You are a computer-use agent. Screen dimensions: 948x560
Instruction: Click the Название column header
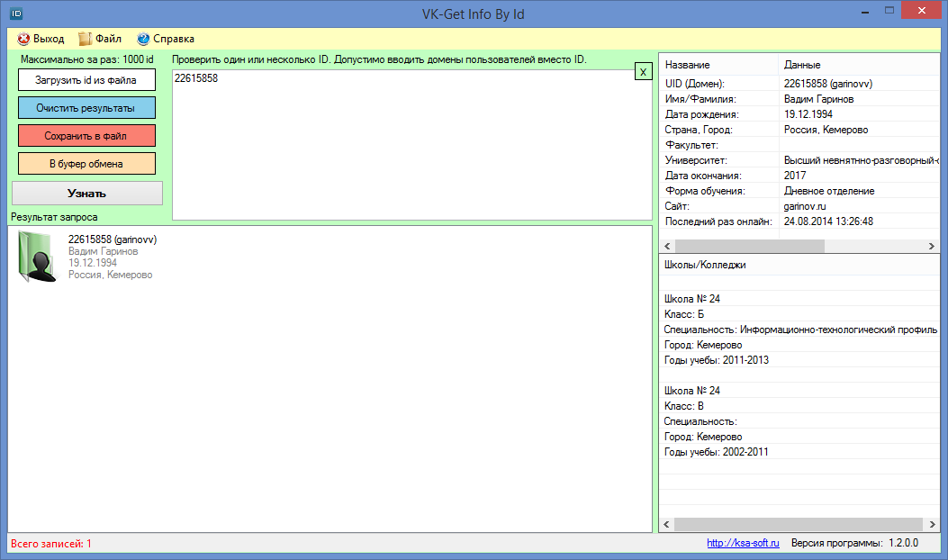click(718, 65)
